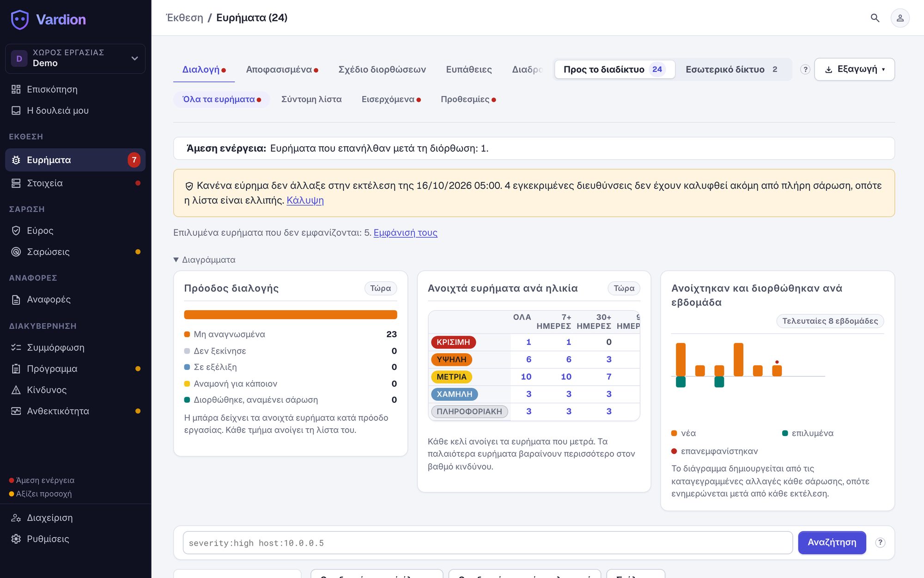Click the Στοιχεία server icon
Viewport: 924px width, 578px height.
click(x=16, y=183)
